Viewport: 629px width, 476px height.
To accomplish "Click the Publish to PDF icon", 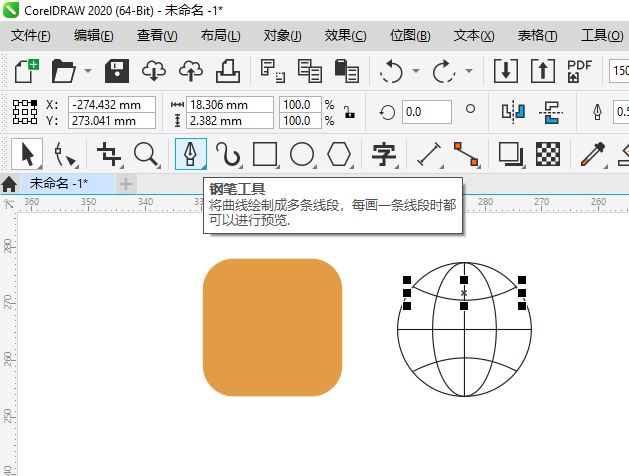I will pos(579,71).
